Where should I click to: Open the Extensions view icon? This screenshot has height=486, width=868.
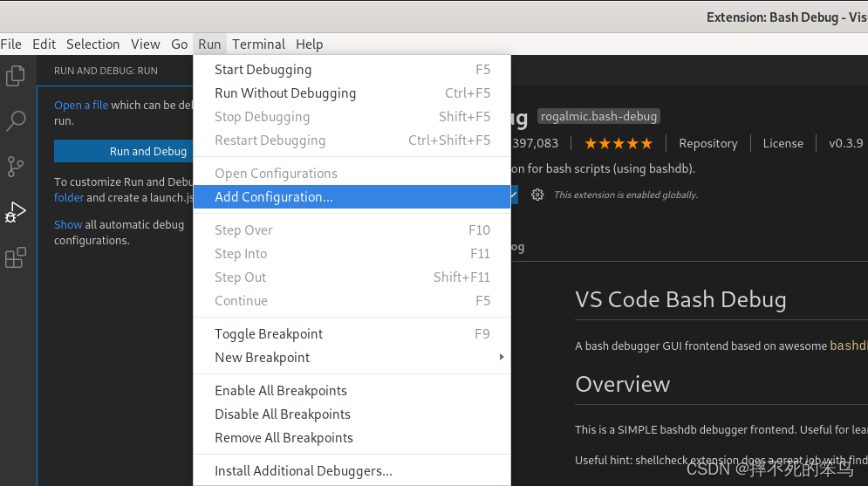(x=16, y=257)
